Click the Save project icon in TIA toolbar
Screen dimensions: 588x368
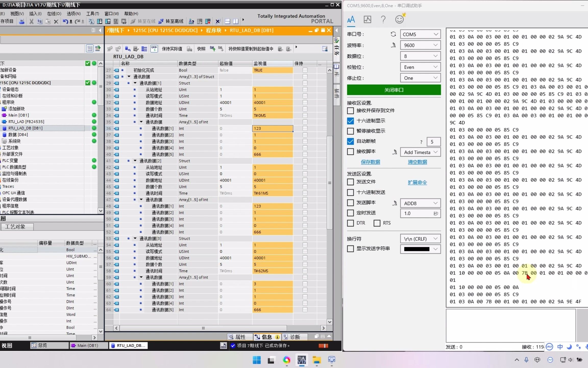[x=7, y=21]
